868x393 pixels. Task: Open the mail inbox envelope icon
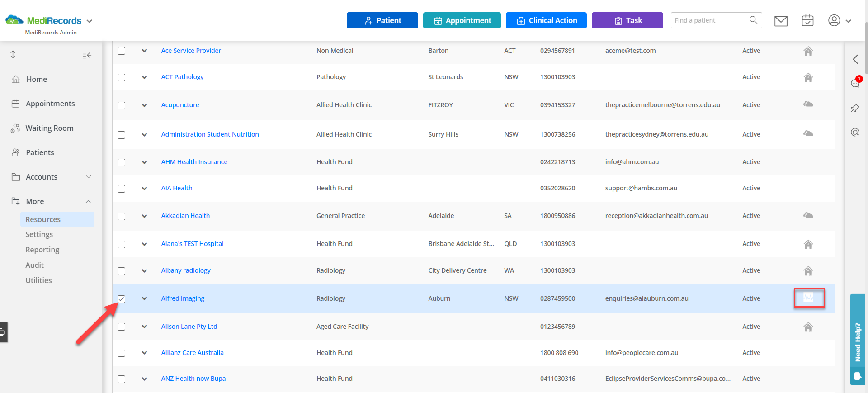[781, 21]
